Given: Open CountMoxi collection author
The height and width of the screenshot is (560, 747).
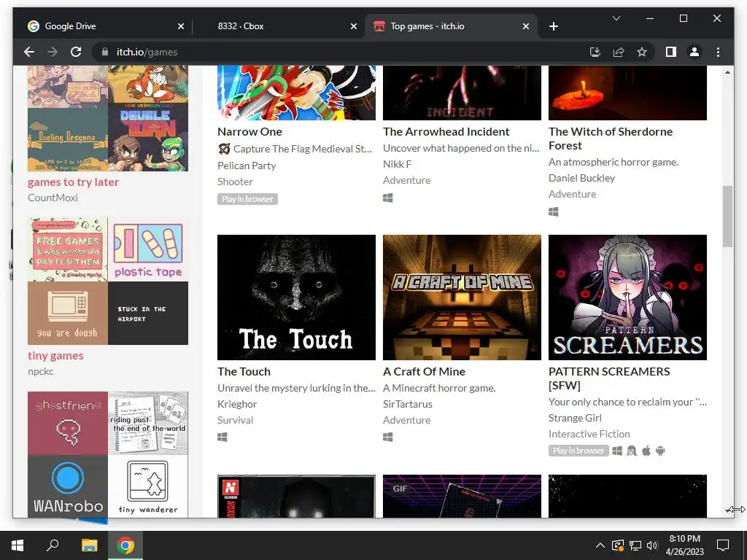Looking at the screenshot, I should pyautogui.click(x=53, y=198).
